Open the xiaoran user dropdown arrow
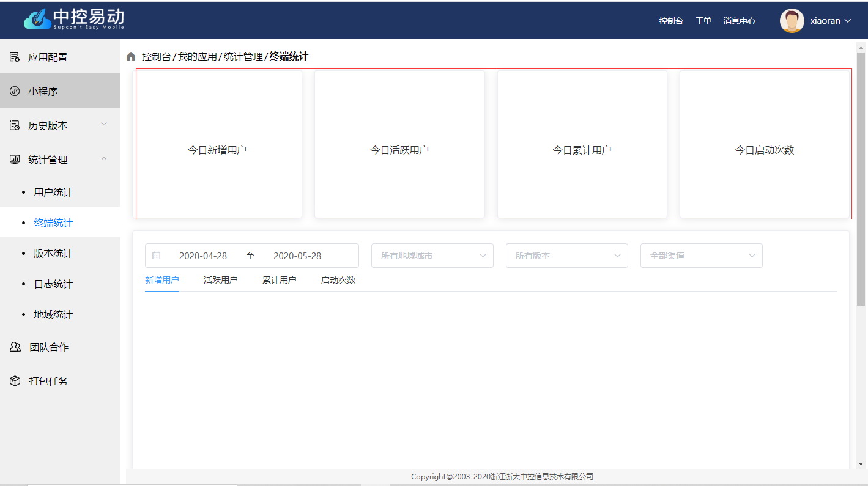The height and width of the screenshot is (486, 868). pos(848,21)
